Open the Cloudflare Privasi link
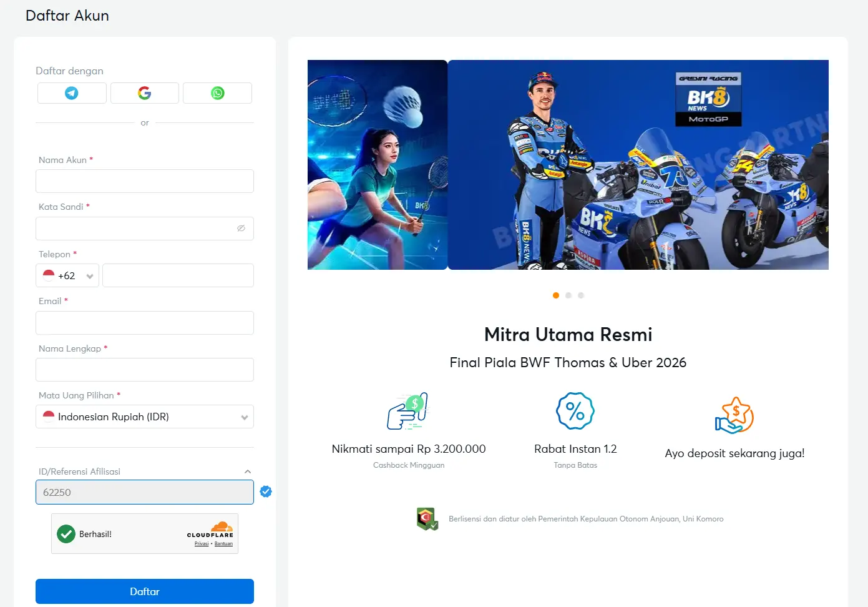The image size is (868, 607). click(x=202, y=544)
